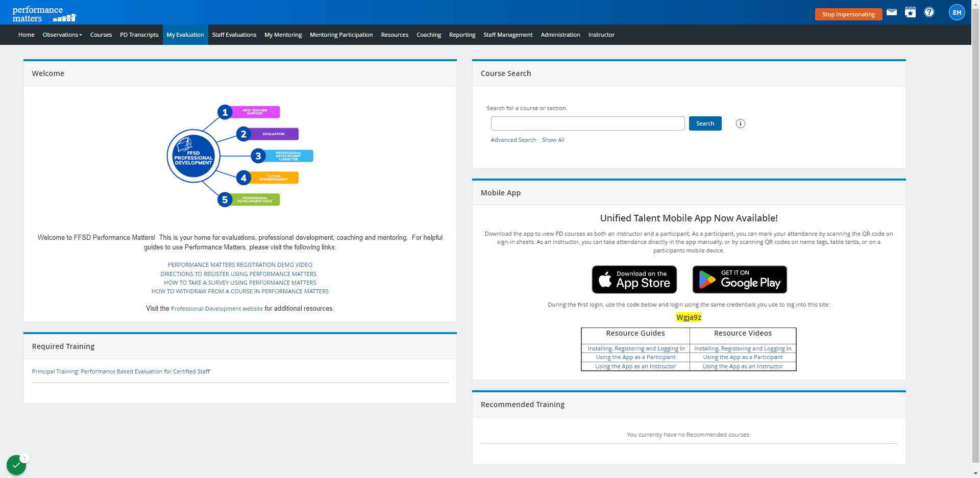Open Resource Guides Using App as Participant
Screen dimensions: 980x478
click(635, 357)
